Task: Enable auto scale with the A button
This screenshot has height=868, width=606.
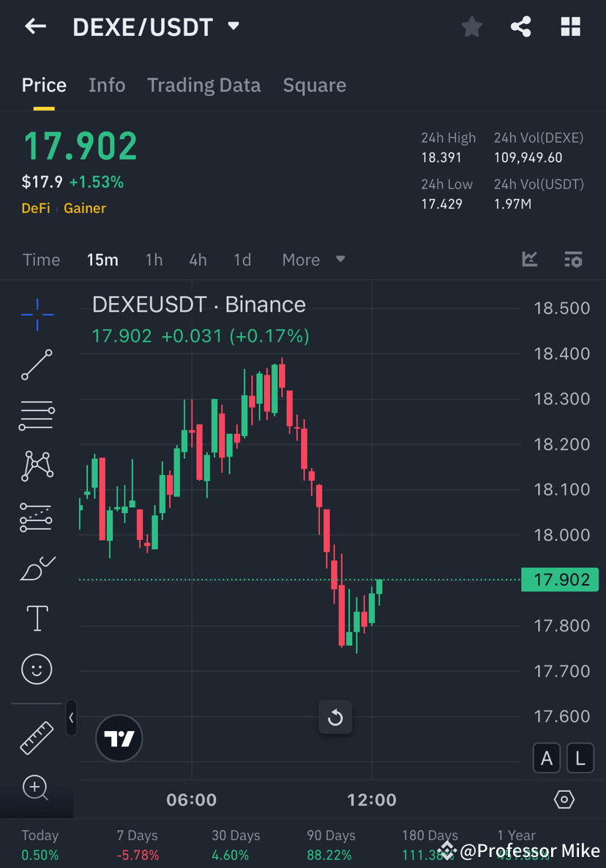Action: 547,757
